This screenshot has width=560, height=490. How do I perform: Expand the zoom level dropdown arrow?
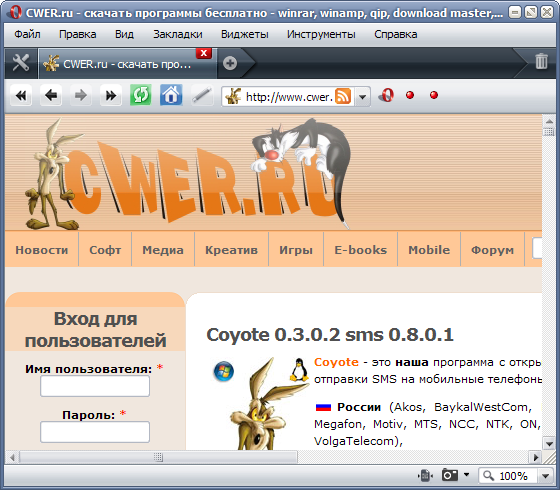tap(545, 476)
